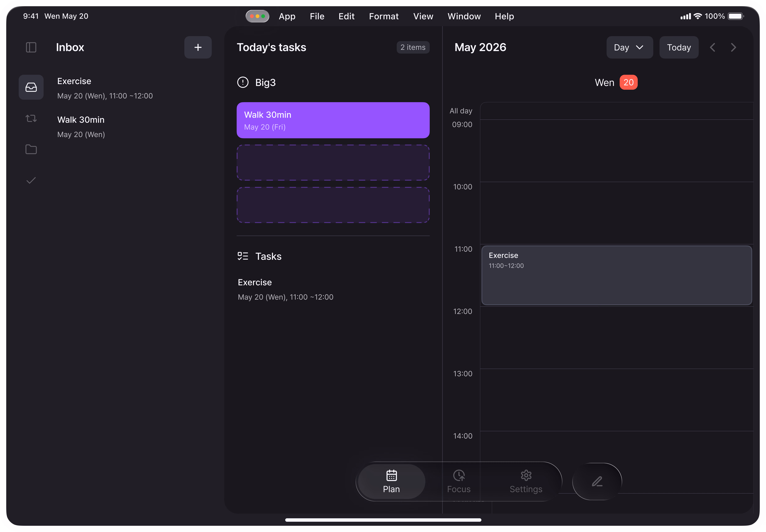Open Exercise under the Tasks section
The width and height of the screenshot is (766, 532).
coord(333,289)
